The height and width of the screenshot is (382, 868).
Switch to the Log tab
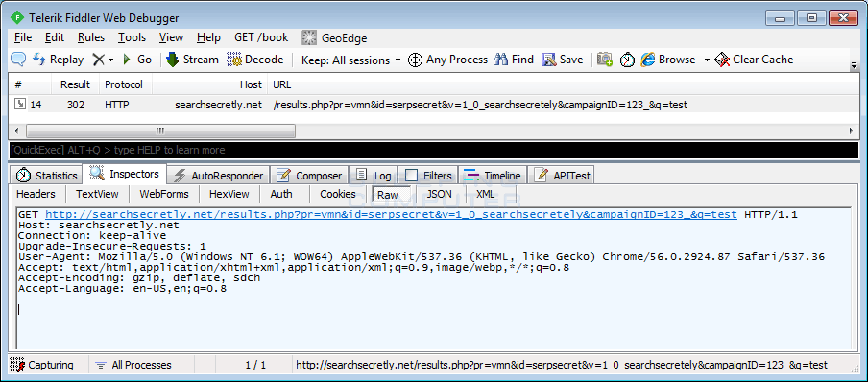pos(374,176)
